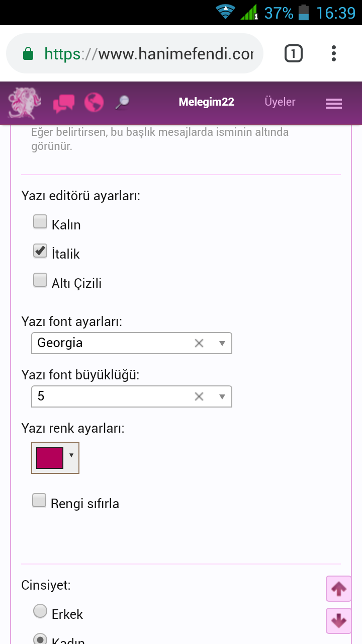This screenshot has height=644, width=362.
Task: Open the chat messages icon
Action: [64, 103]
